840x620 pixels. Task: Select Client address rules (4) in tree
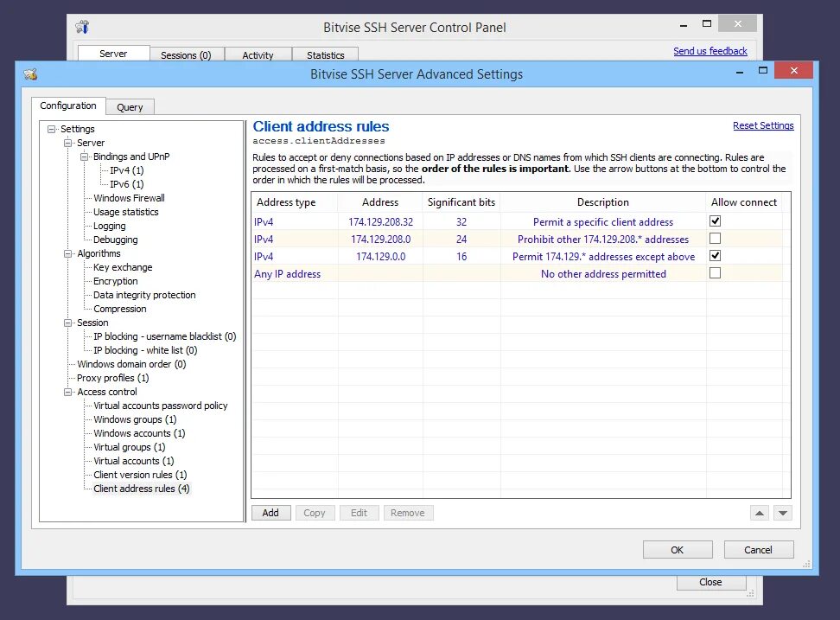pos(142,489)
